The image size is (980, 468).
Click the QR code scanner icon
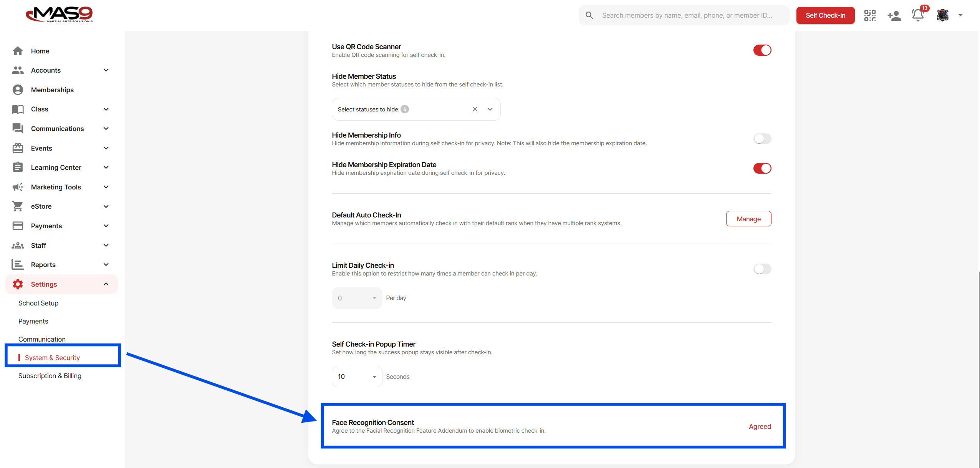870,15
